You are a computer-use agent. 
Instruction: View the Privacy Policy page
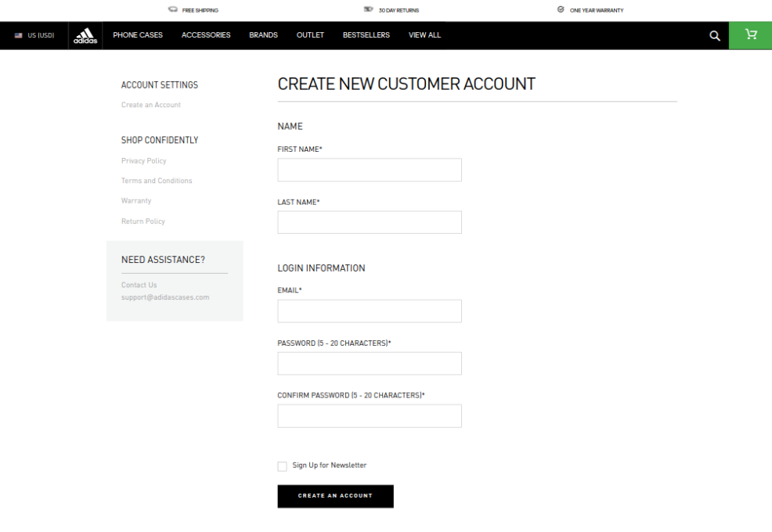coord(143,160)
